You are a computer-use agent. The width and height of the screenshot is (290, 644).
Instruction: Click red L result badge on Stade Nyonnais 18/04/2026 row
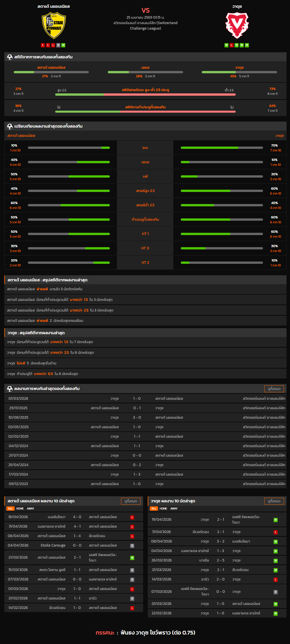[x=132, y=517]
